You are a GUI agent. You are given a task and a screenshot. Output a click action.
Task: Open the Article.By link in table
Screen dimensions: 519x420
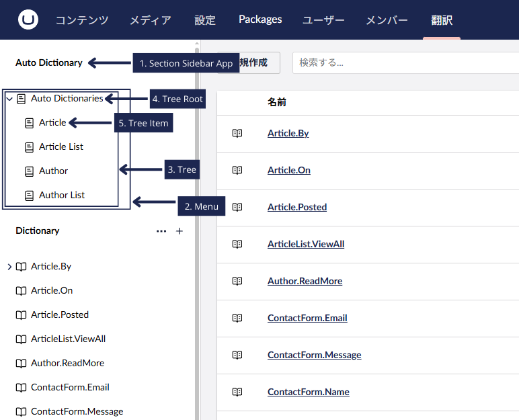tap(288, 133)
